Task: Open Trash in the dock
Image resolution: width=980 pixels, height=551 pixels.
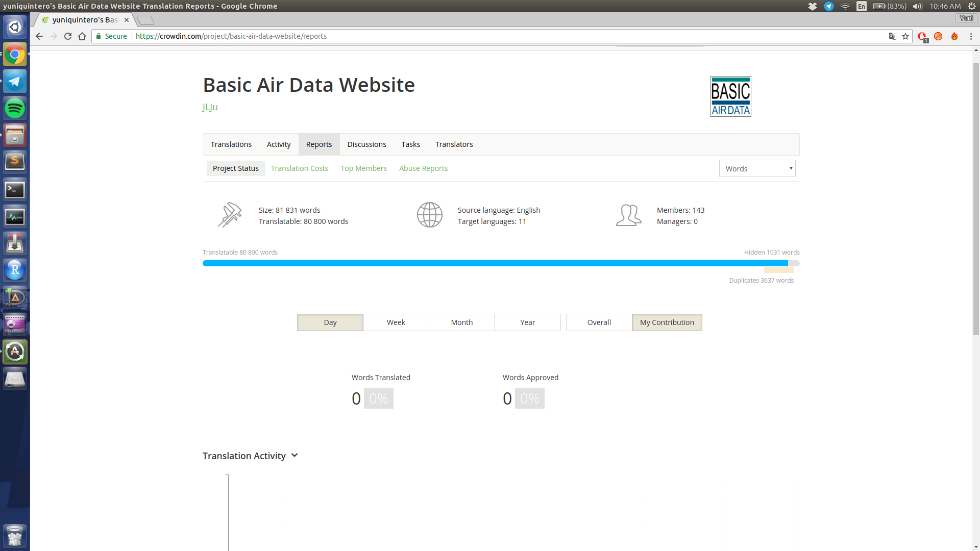Action: [15, 536]
